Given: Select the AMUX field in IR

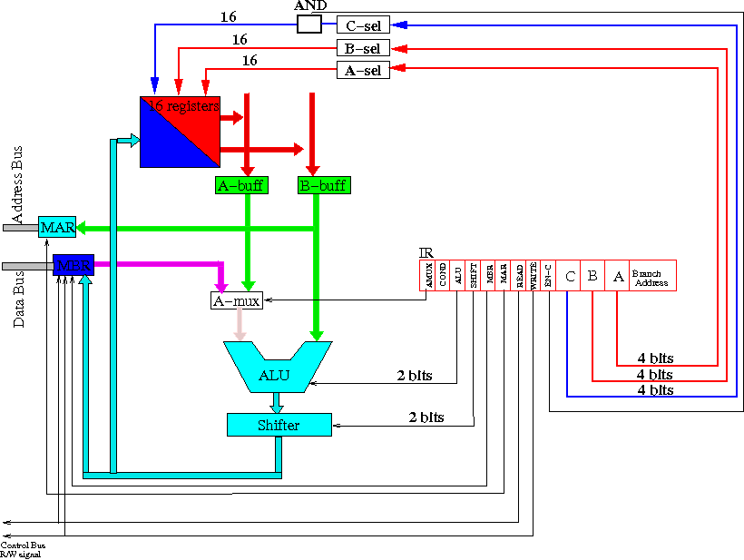Looking at the screenshot, I should tap(428, 275).
